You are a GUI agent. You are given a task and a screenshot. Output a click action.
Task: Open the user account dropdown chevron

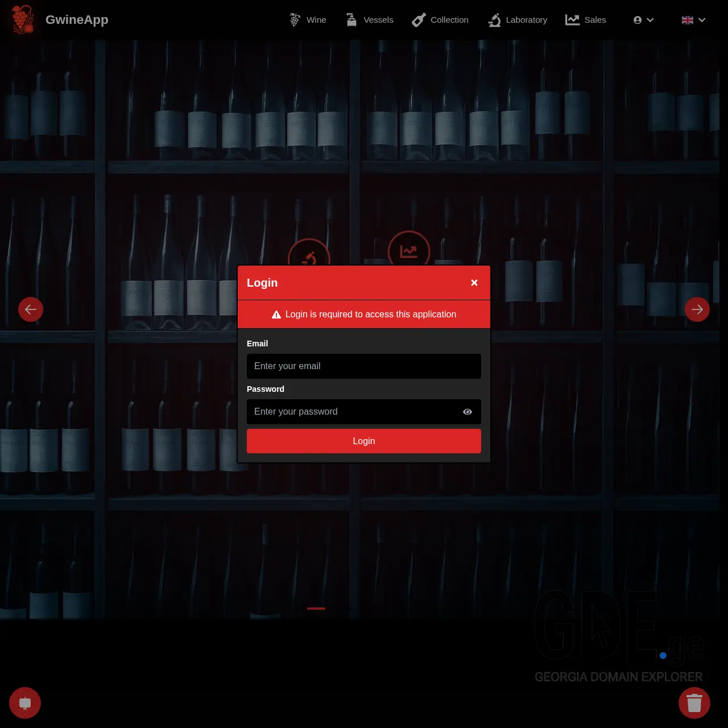pyautogui.click(x=650, y=19)
